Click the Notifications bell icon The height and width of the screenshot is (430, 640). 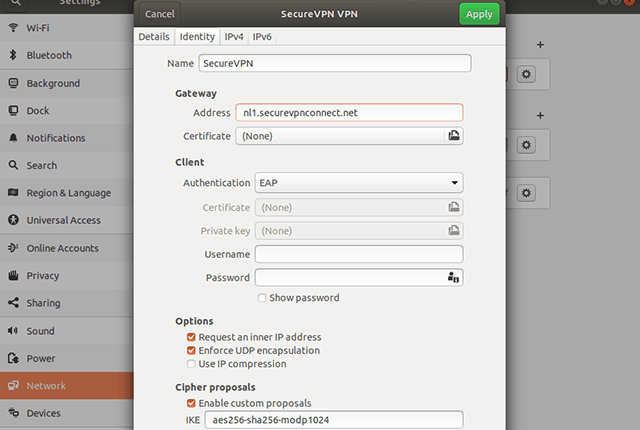click(x=13, y=137)
